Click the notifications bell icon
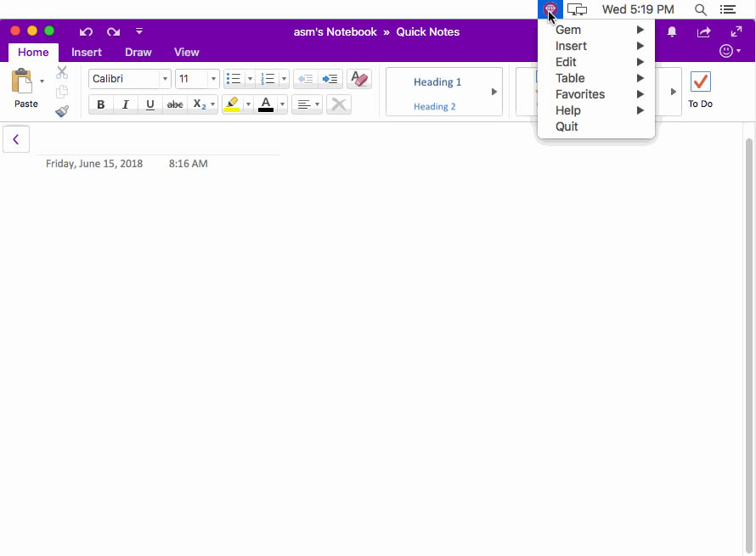This screenshot has width=756, height=556. coord(670,31)
